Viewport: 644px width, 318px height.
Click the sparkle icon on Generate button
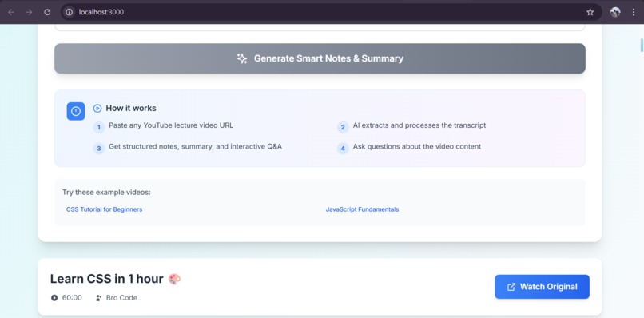242,58
